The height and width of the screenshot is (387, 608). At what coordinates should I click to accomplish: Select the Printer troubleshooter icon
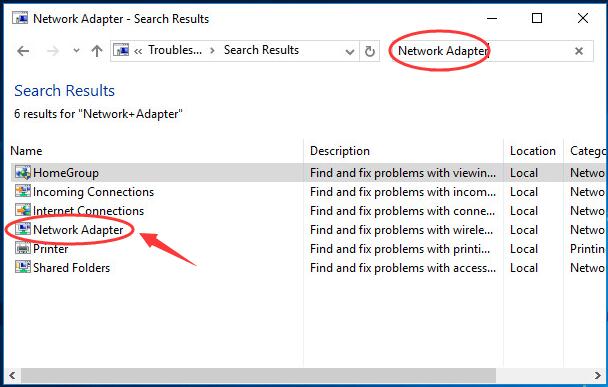pos(23,248)
